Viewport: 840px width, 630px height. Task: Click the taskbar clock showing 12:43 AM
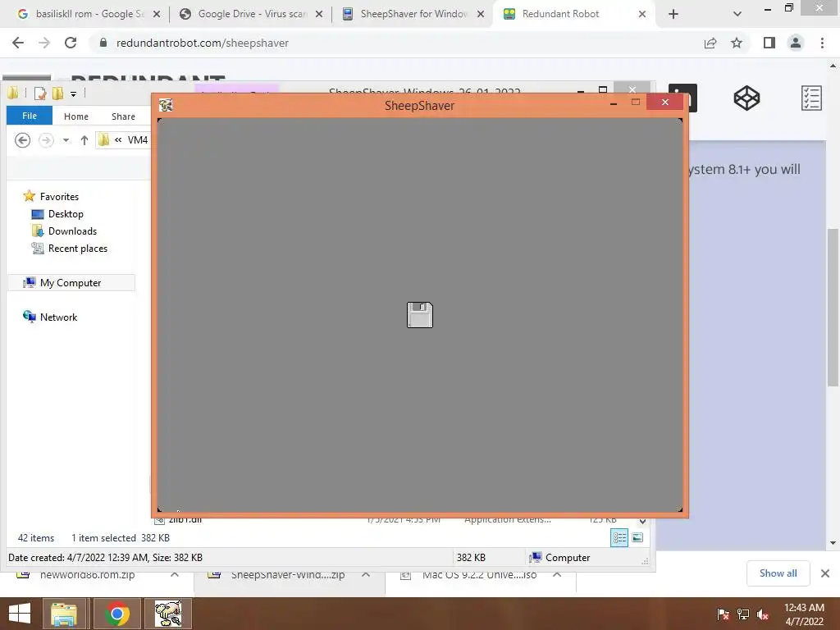tap(804, 614)
